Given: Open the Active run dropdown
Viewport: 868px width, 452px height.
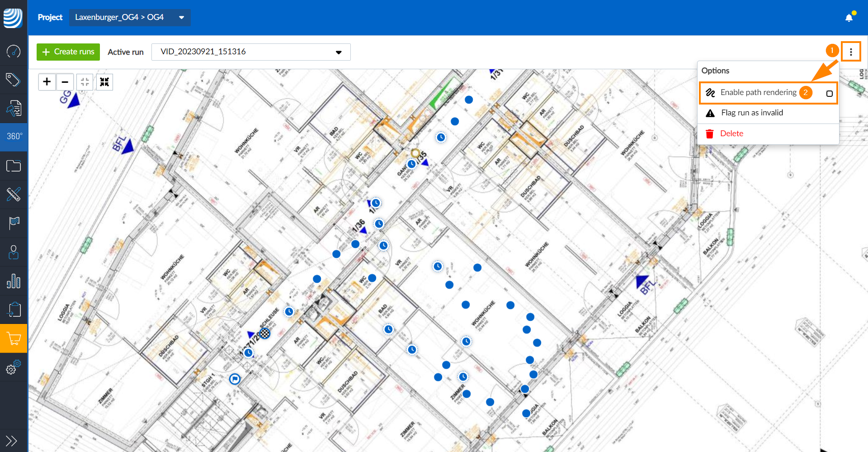Looking at the screenshot, I should click(x=251, y=52).
